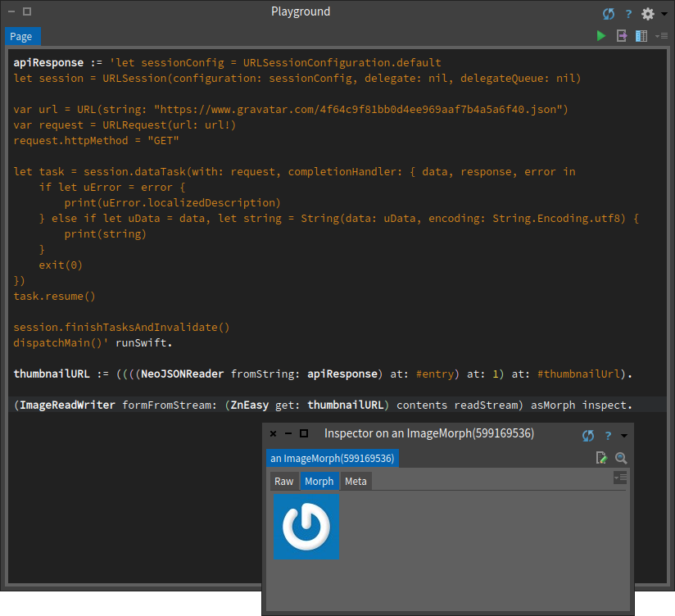Open the Inspector window dropdown menu
The width and height of the screenshot is (675, 616).
click(x=624, y=436)
